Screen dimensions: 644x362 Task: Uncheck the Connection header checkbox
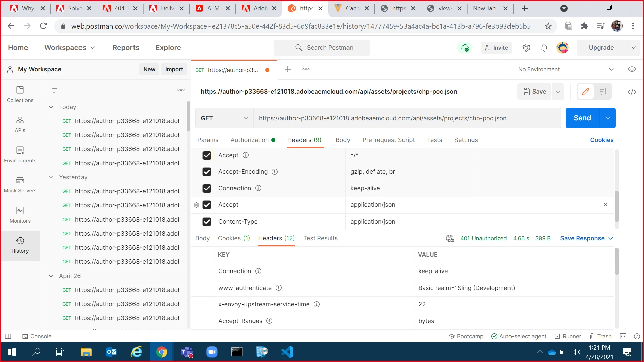pyautogui.click(x=207, y=188)
